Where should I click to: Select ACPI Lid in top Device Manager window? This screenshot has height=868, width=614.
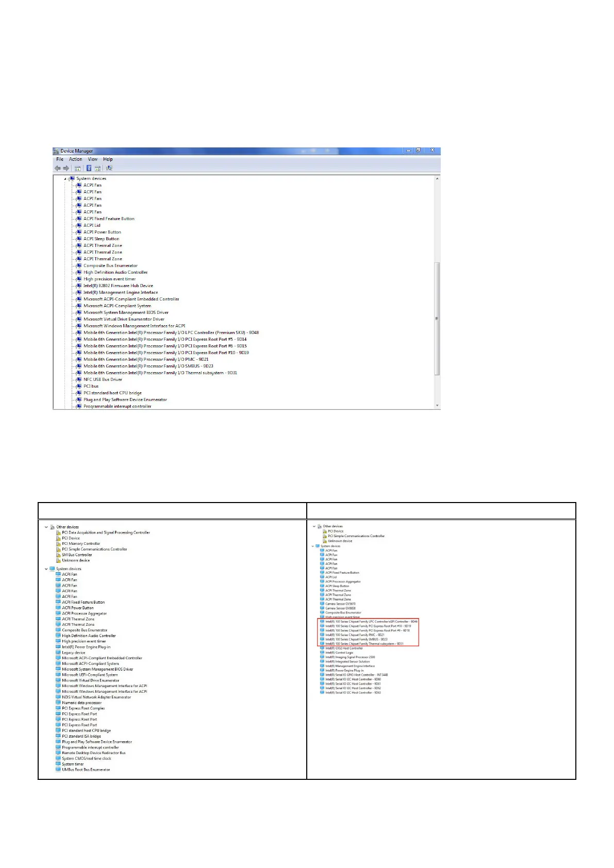(92, 225)
